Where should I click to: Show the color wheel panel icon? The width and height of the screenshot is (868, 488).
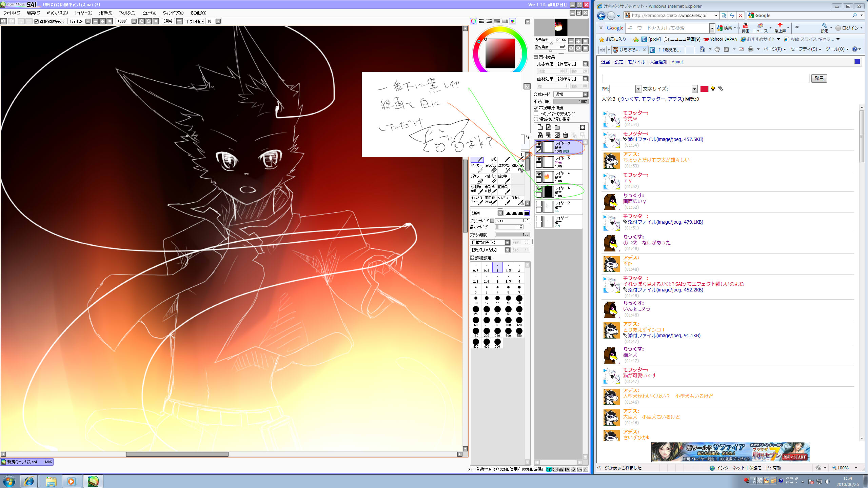tap(473, 21)
